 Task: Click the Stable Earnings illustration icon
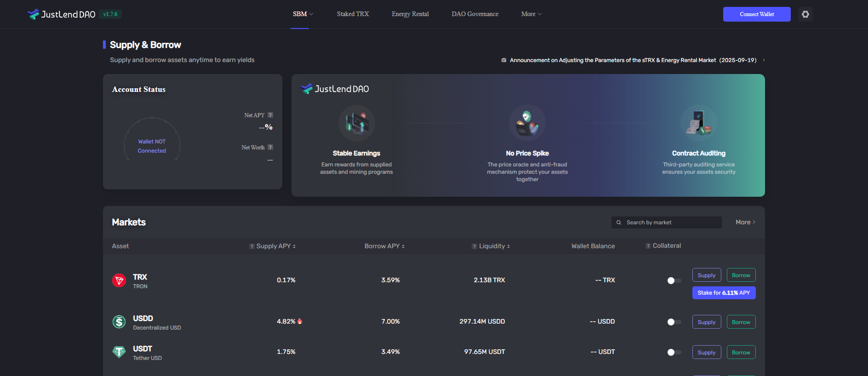[x=357, y=123]
